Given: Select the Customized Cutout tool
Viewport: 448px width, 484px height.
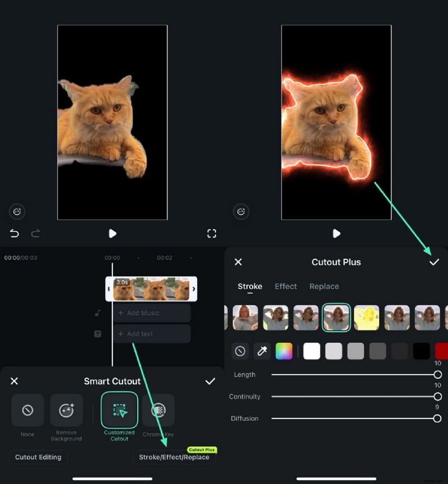Looking at the screenshot, I should [x=119, y=411].
